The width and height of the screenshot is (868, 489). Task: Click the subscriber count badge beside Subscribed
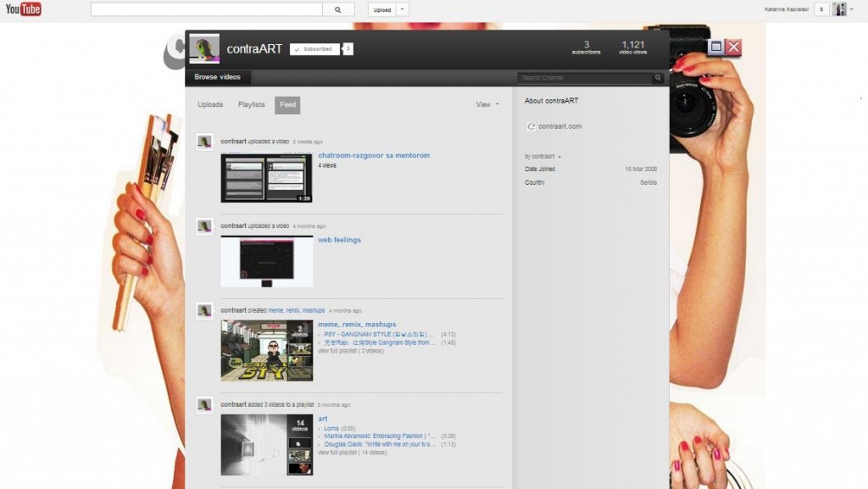pyautogui.click(x=348, y=49)
